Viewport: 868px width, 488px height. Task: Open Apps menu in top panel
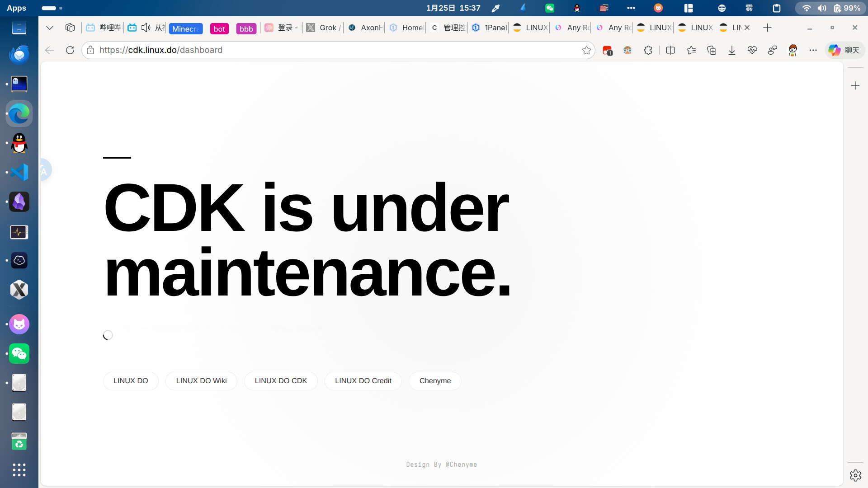click(x=16, y=8)
